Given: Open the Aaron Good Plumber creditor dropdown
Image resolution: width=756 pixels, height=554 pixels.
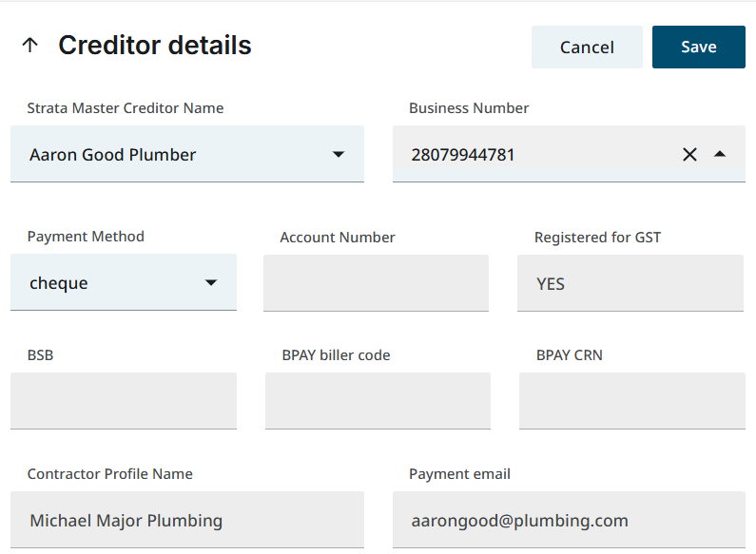Looking at the screenshot, I should click(x=171, y=154).
